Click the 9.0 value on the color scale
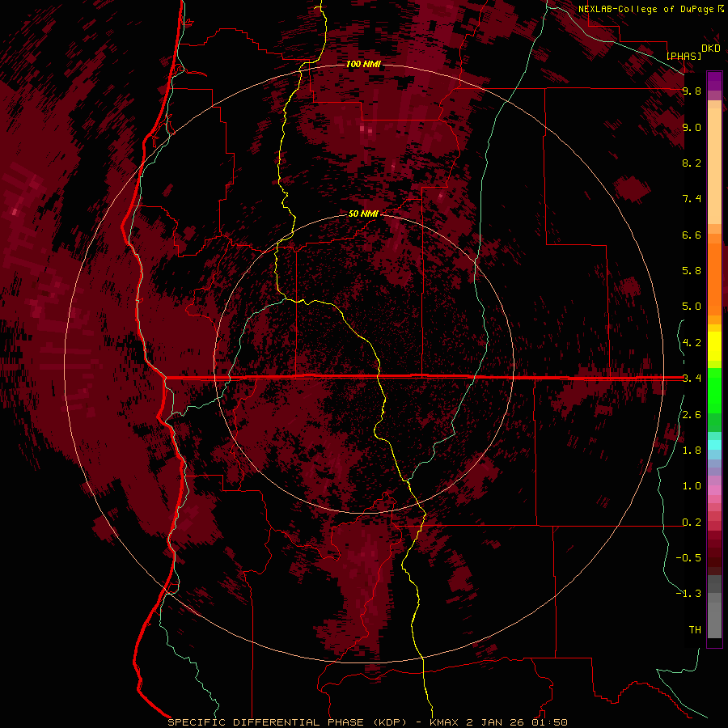This screenshot has height=728, width=728. coord(692,127)
